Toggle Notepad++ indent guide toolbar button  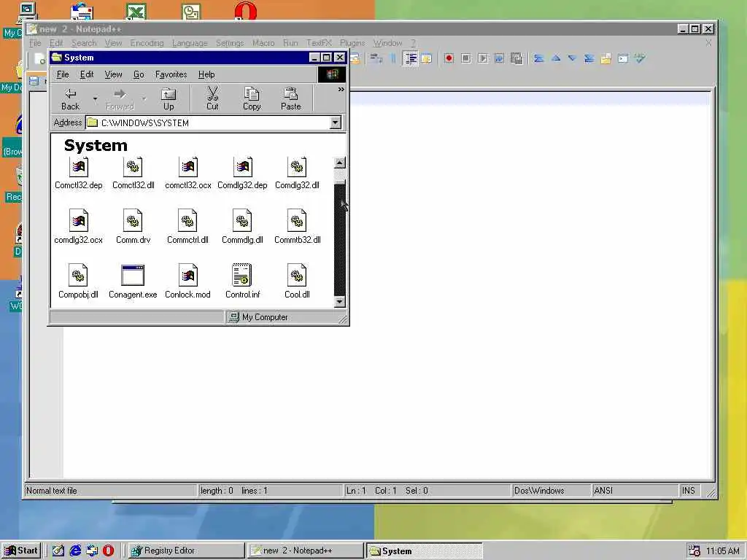(x=410, y=58)
